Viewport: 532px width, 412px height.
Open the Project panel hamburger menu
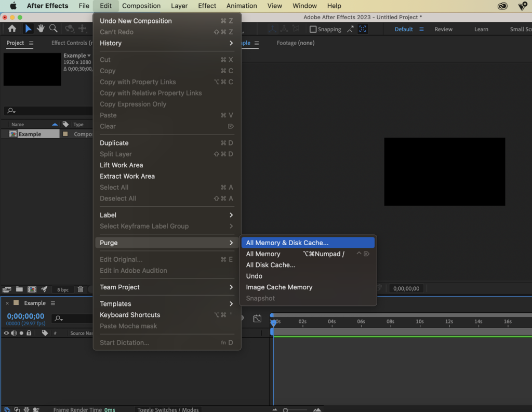tap(31, 43)
